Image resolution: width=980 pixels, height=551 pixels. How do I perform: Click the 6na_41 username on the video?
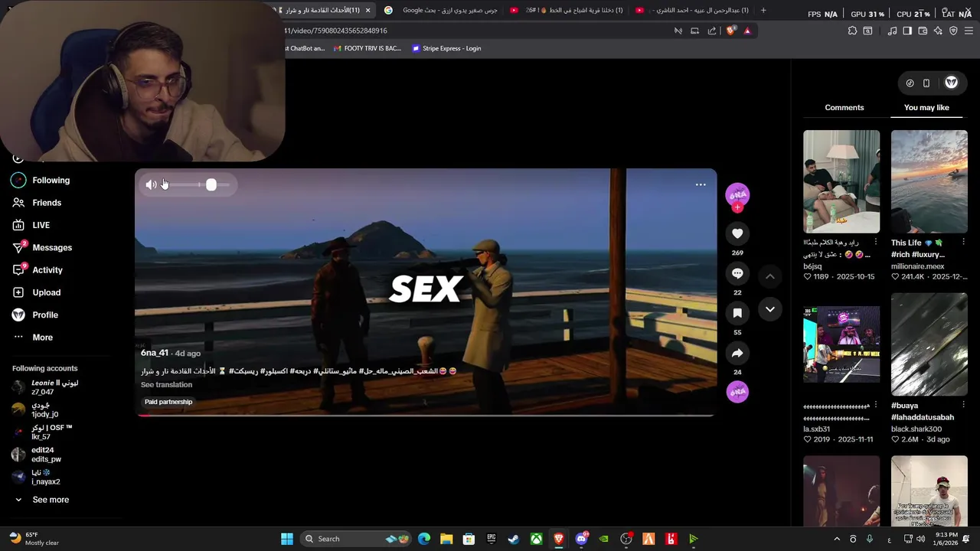point(154,353)
